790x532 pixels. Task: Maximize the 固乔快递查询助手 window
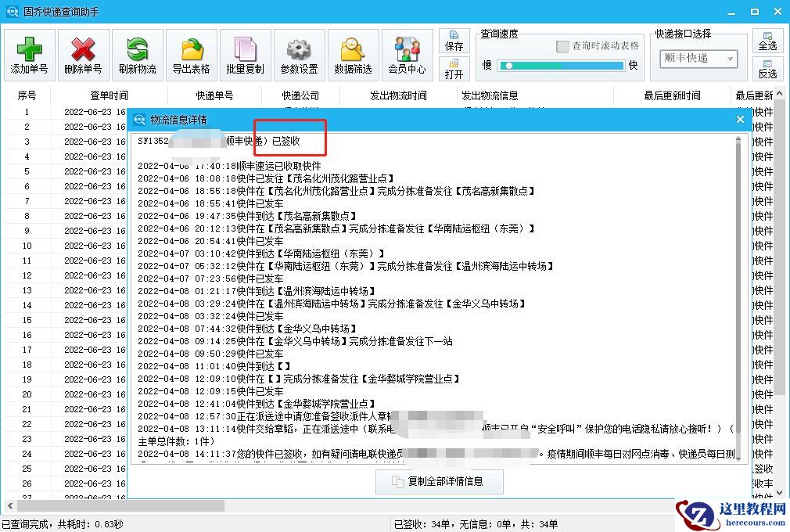(755, 12)
